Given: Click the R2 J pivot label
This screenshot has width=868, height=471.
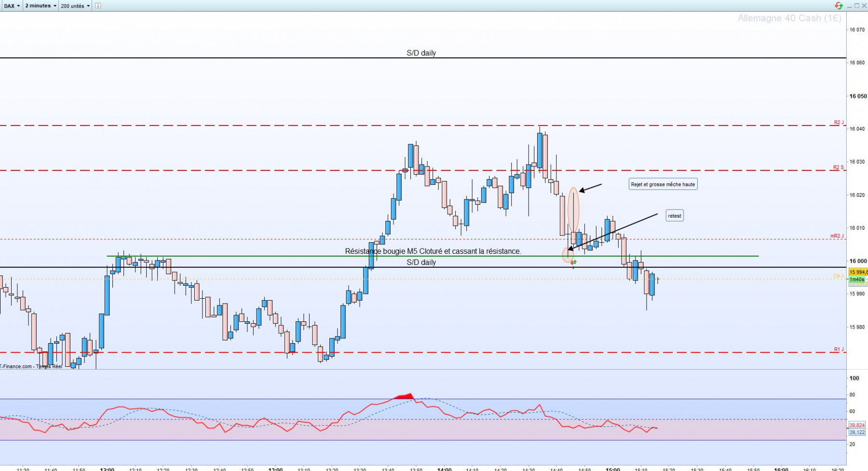Looking at the screenshot, I should [x=839, y=123].
